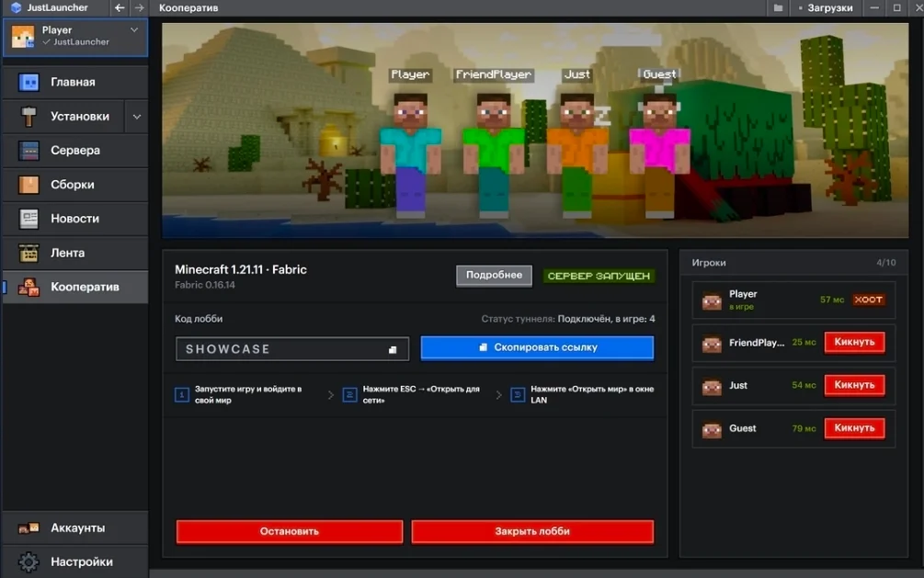924x578 pixels.
Task: Go forward with the right arrow
Action: click(x=139, y=7)
